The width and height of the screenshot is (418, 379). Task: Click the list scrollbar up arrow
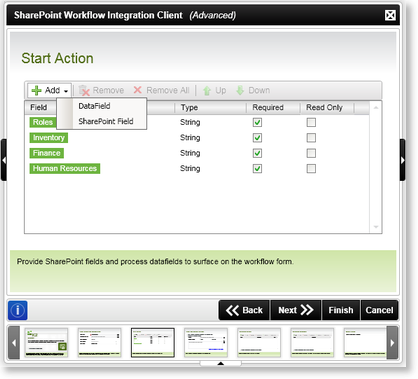[376, 107]
